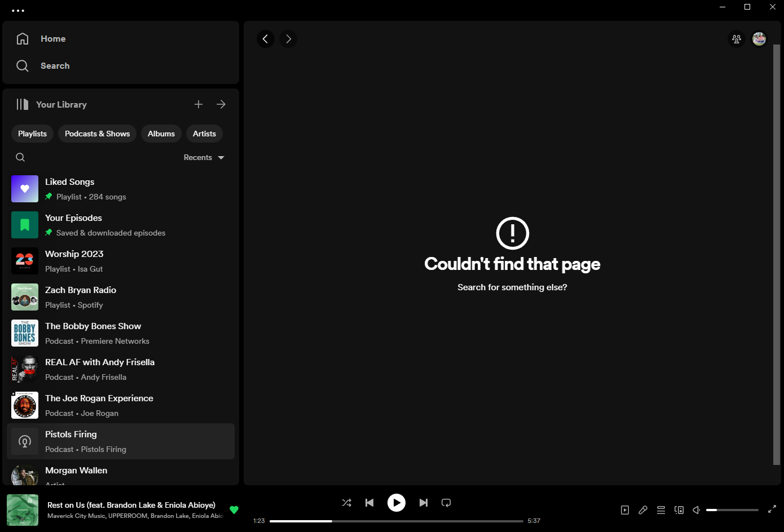Skip to previous track
This screenshot has height=532, width=784.
pos(369,503)
